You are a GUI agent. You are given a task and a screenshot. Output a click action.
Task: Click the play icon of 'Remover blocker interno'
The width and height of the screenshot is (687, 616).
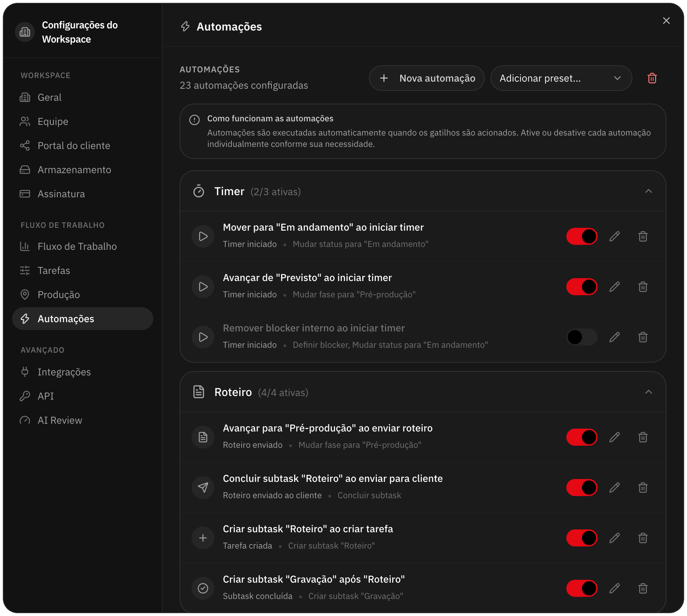point(203,337)
